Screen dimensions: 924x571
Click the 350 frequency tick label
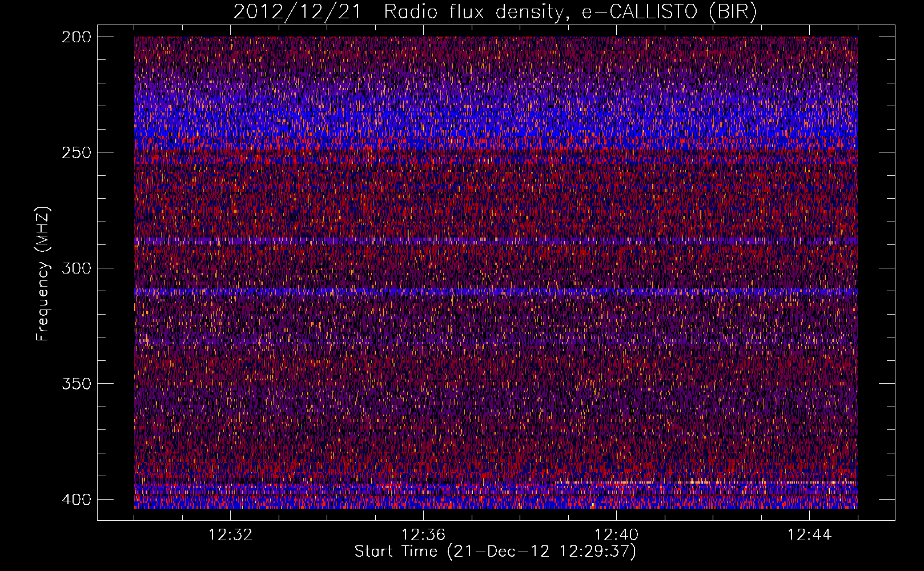tap(76, 384)
